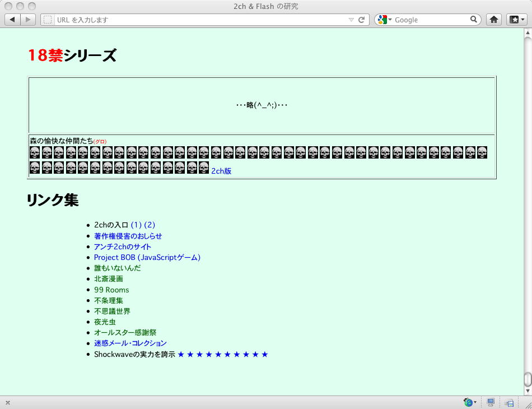The image size is (532, 409).
Task: Open the 99 Rooms link
Action: tap(111, 290)
